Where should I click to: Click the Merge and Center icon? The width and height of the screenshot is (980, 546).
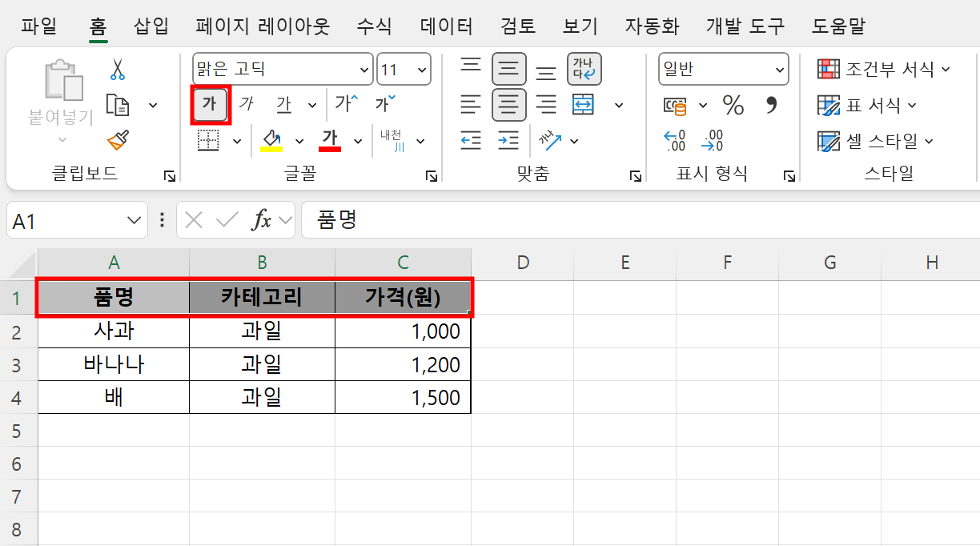coord(584,105)
